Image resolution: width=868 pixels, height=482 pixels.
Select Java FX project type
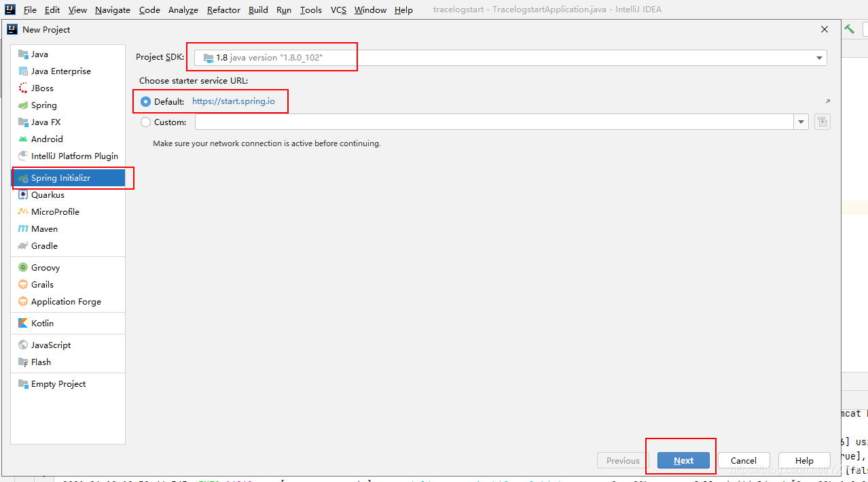(68, 122)
